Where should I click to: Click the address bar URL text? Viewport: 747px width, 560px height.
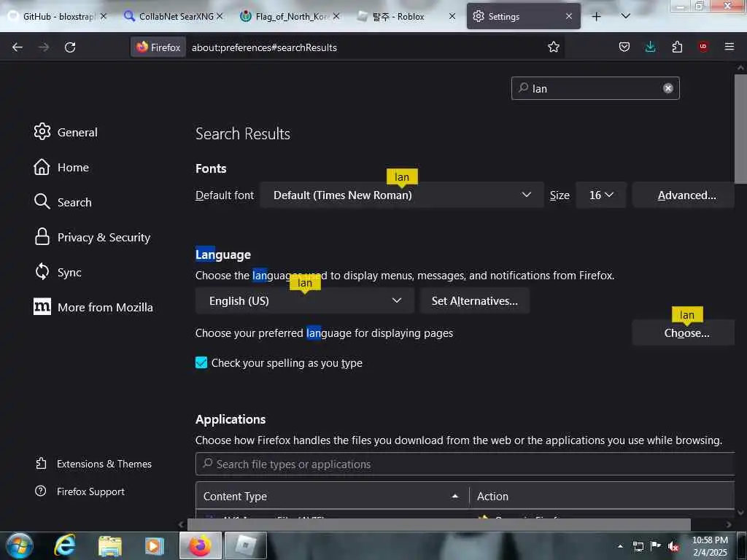coord(264,47)
